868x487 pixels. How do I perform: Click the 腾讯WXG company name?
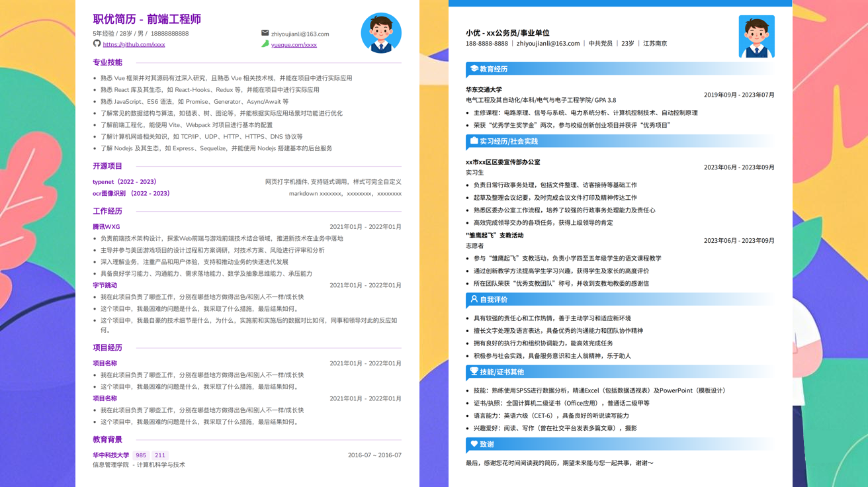107,226
